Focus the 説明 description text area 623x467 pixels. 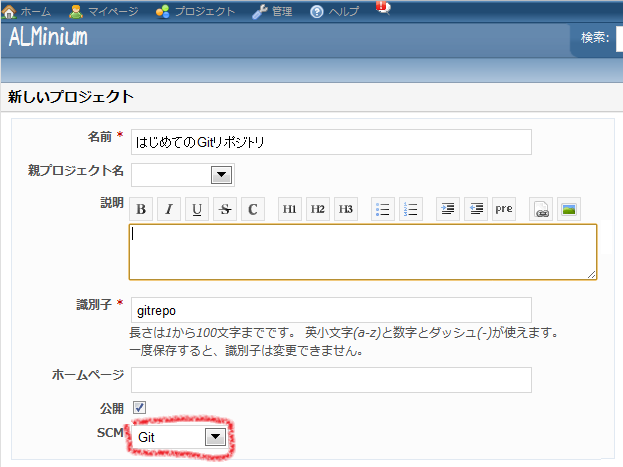363,252
